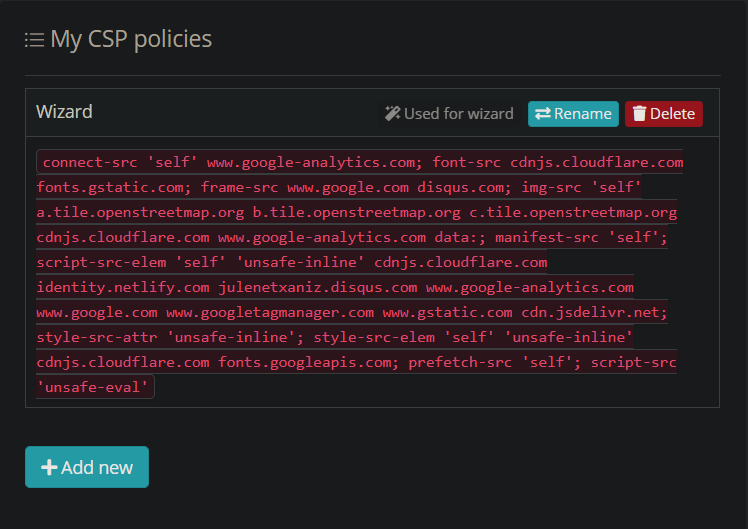Click the Wizard policy title
The image size is (748, 529).
(64, 112)
